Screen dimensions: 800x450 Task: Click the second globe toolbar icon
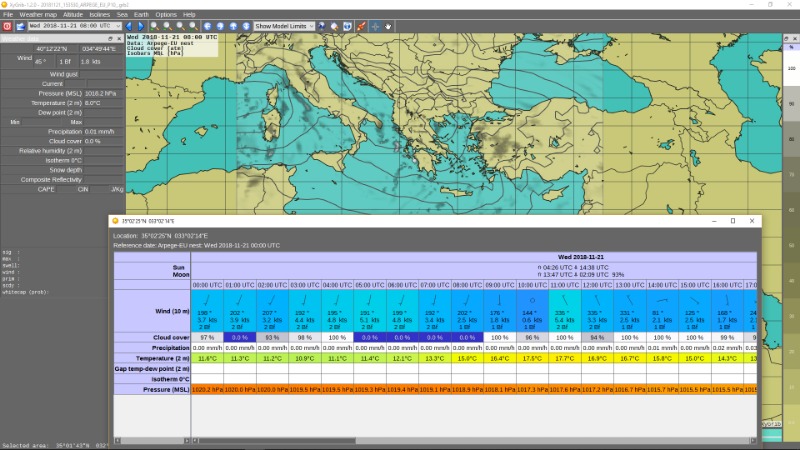334,26
